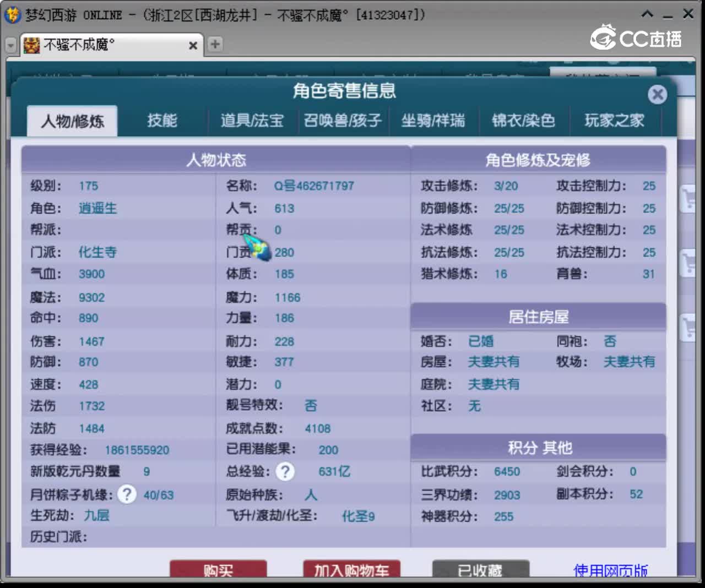This screenshot has height=588, width=705.
Task: Click the 获得经验 value 1861555920
Action: coord(137,450)
